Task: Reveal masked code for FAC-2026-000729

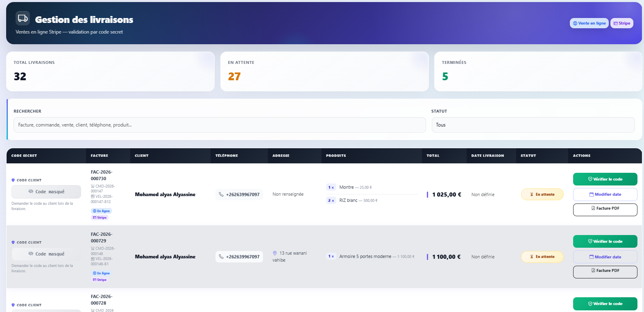Action: 46,254
